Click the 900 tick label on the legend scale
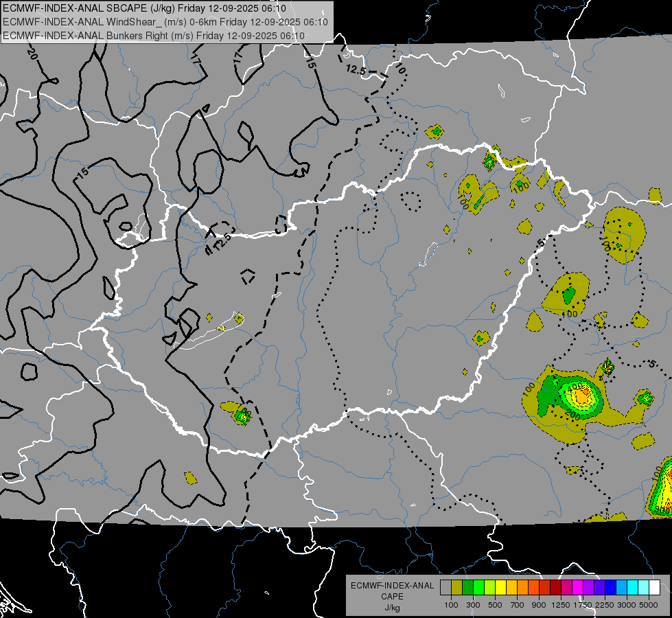Screen dimensions: 672x618 point(539,605)
